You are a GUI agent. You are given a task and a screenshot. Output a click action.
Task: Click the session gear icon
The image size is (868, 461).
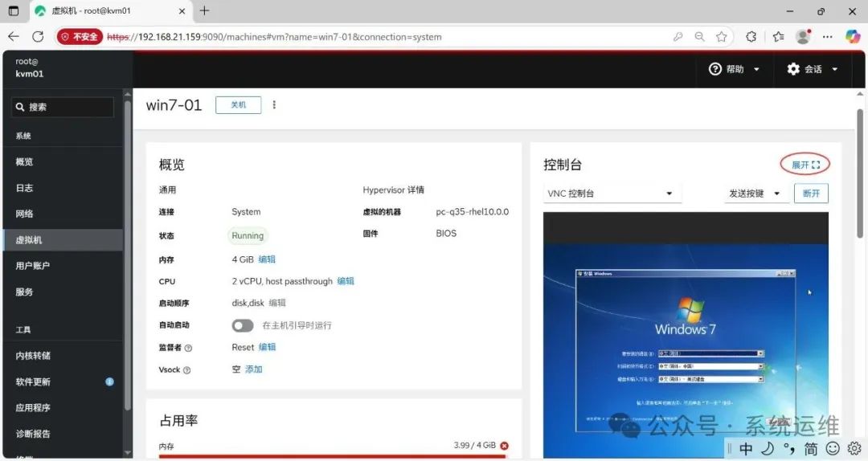(793, 69)
